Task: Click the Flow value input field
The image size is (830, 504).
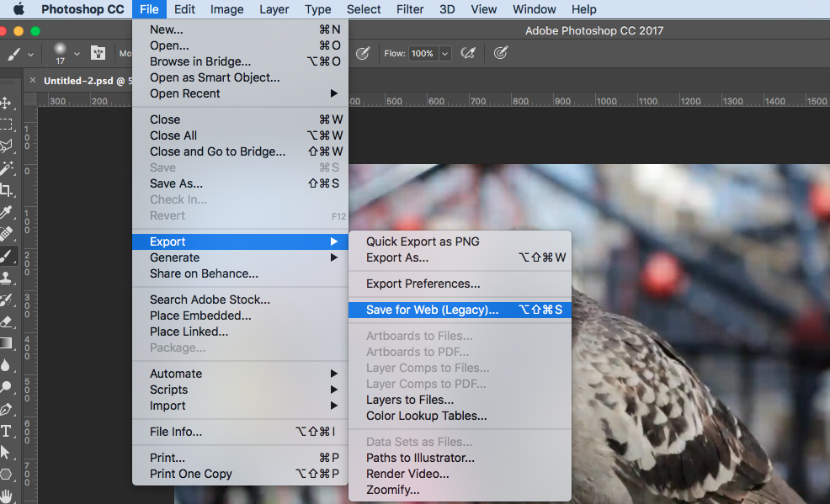Action: point(423,53)
